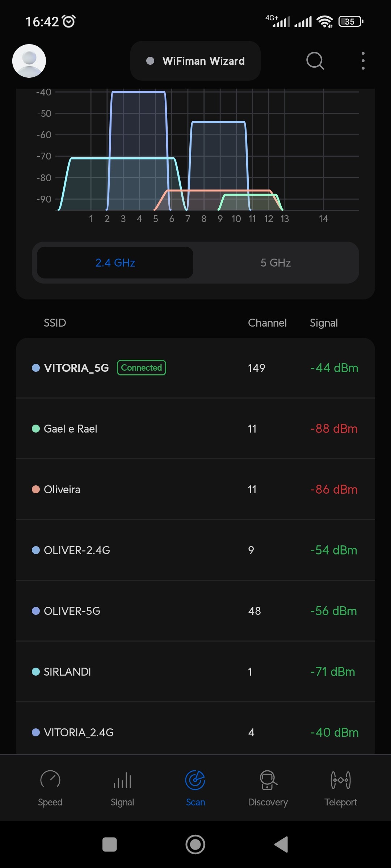
Task: Switch to the 5 GHz band
Action: [276, 263]
